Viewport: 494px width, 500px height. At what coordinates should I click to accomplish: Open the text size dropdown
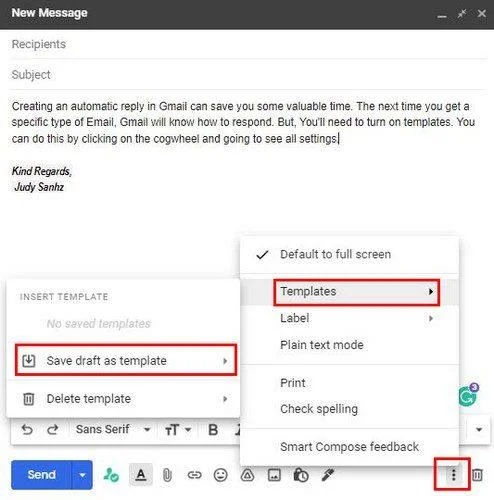178,430
